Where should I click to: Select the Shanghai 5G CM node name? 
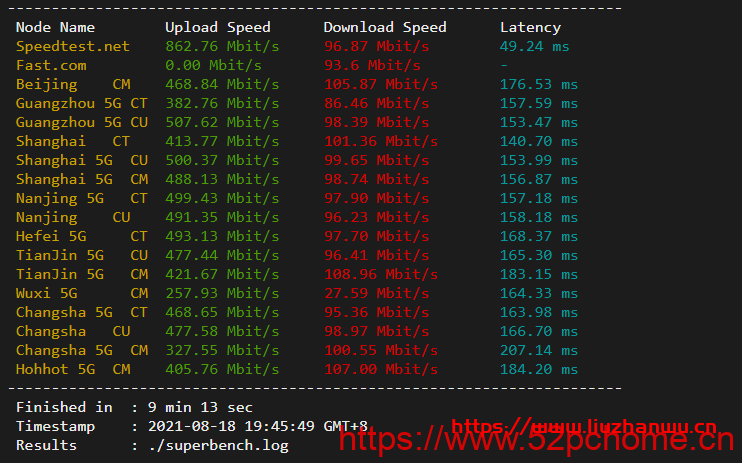[82, 179]
